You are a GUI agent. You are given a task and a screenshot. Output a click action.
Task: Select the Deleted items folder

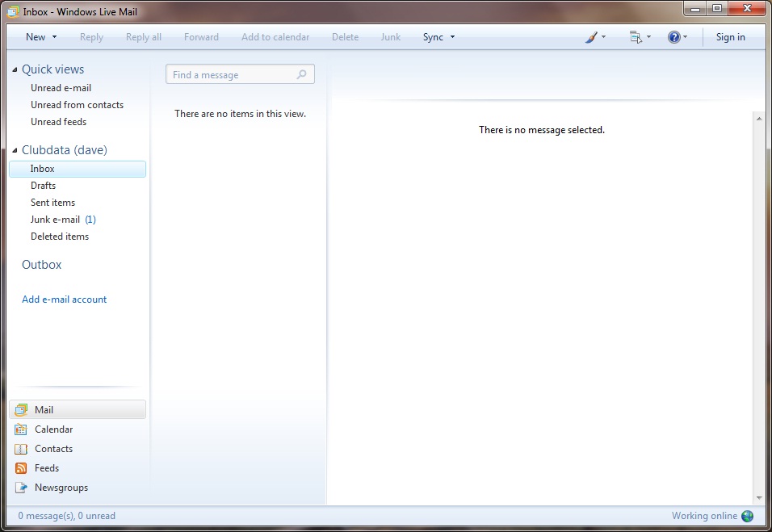point(60,237)
